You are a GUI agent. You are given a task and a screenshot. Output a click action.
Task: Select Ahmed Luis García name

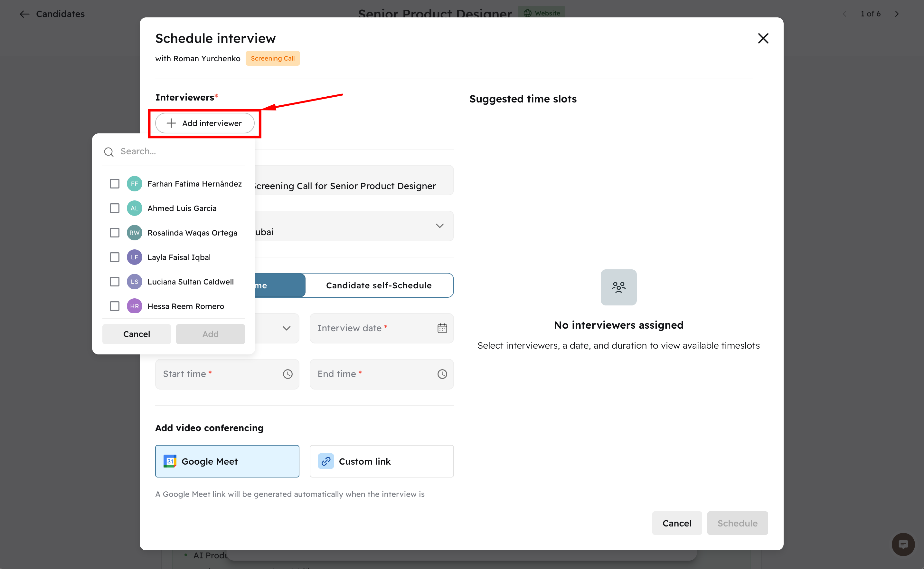pos(182,208)
